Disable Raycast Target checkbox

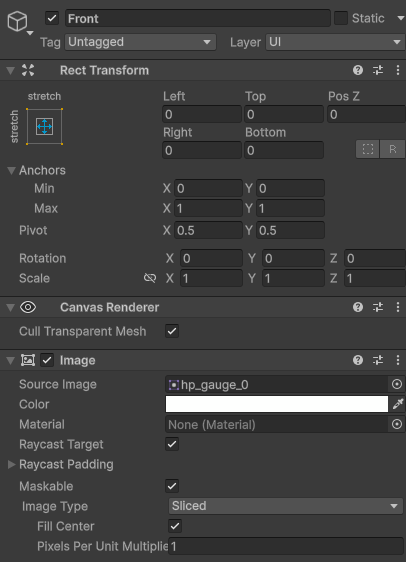[x=172, y=444]
